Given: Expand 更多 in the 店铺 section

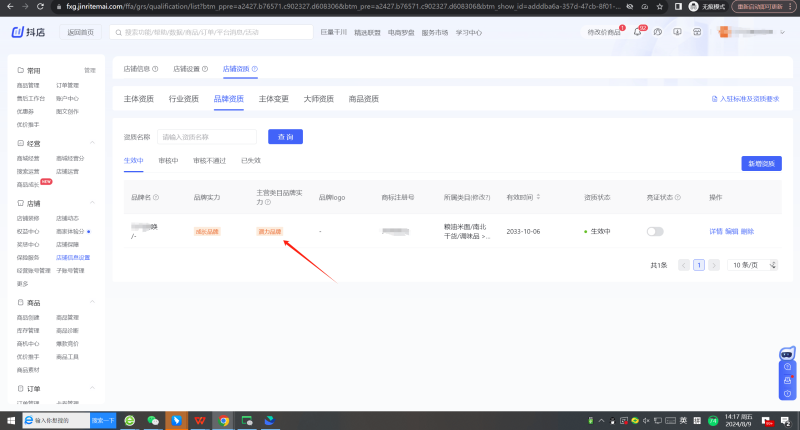Looking at the screenshot, I should [x=22, y=284].
